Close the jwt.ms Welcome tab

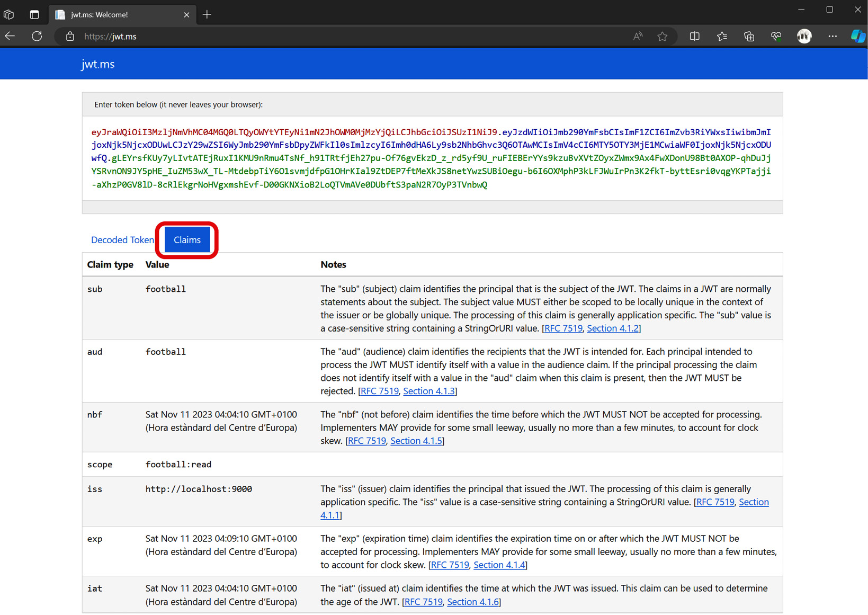click(186, 15)
